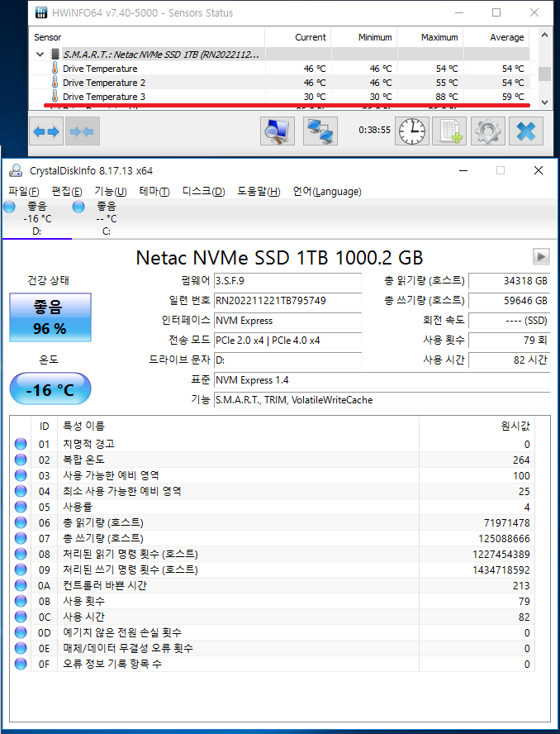The image size is (560, 734).
Task: Select attribute row 02 복합 온도
Action: coord(273,460)
